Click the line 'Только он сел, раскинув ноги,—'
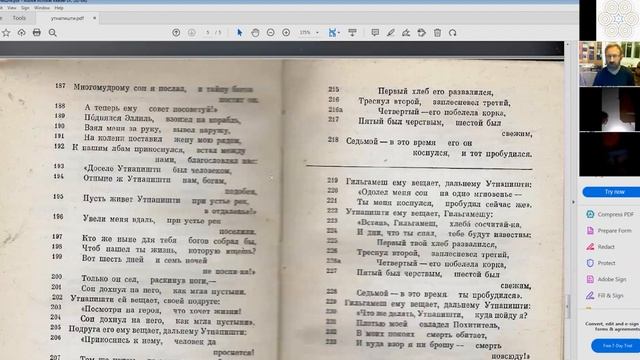The image size is (640, 360). pos(149,280)
